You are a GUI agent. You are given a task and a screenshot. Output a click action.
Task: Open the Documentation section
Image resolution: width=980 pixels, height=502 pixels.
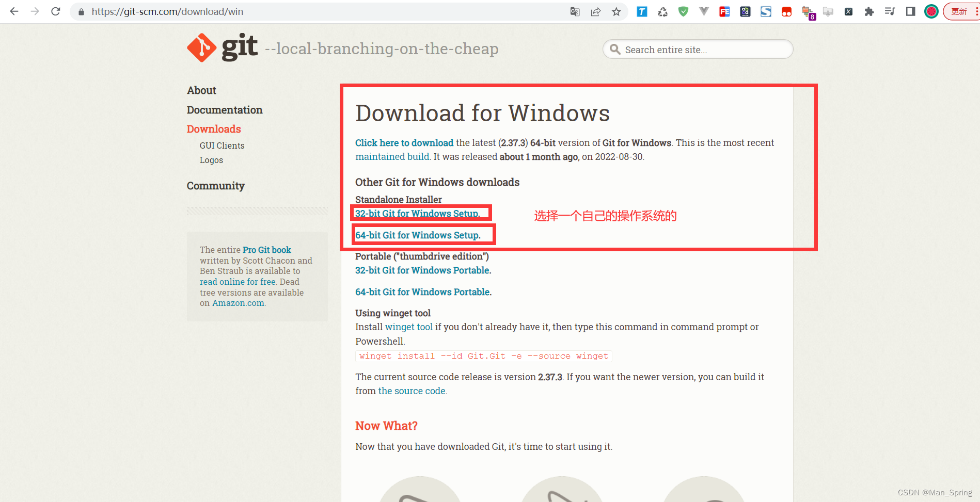point(225,110)
